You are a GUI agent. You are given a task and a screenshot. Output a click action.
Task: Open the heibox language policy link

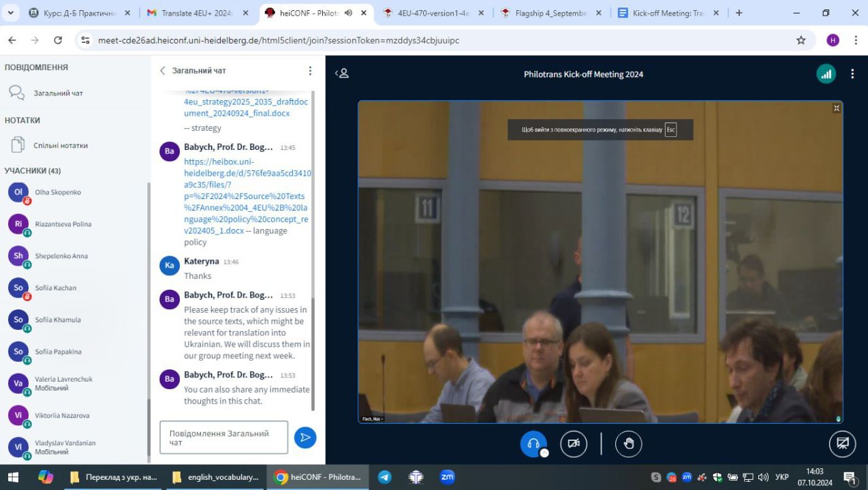coord(245,196)
